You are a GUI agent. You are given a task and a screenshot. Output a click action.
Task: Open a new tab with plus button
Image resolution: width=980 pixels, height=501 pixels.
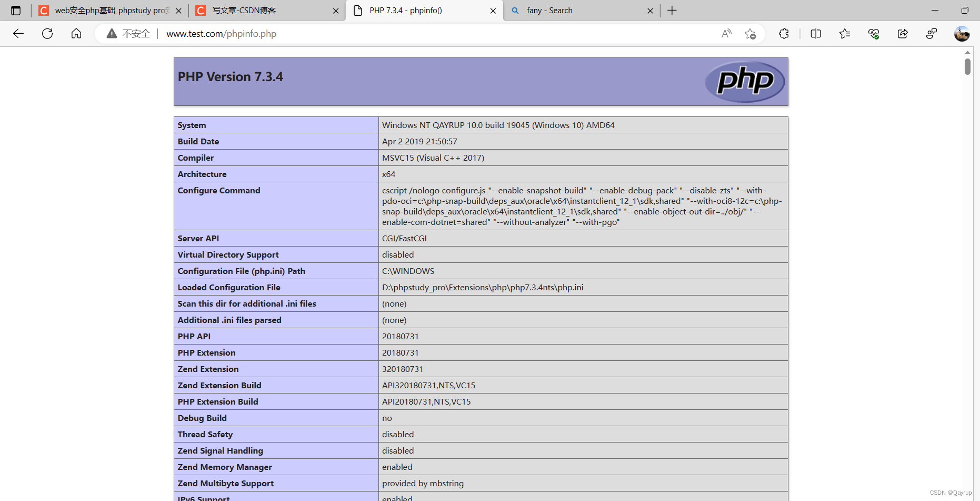672,11
